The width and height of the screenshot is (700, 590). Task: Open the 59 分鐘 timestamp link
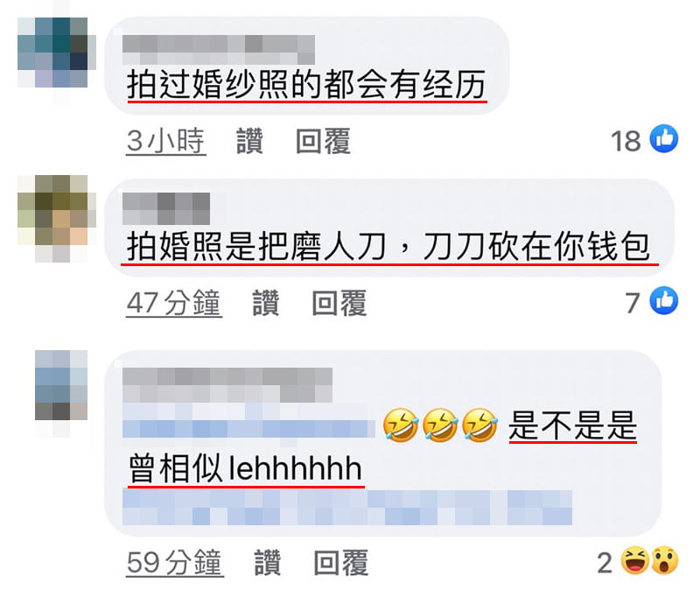pos(175,562)
